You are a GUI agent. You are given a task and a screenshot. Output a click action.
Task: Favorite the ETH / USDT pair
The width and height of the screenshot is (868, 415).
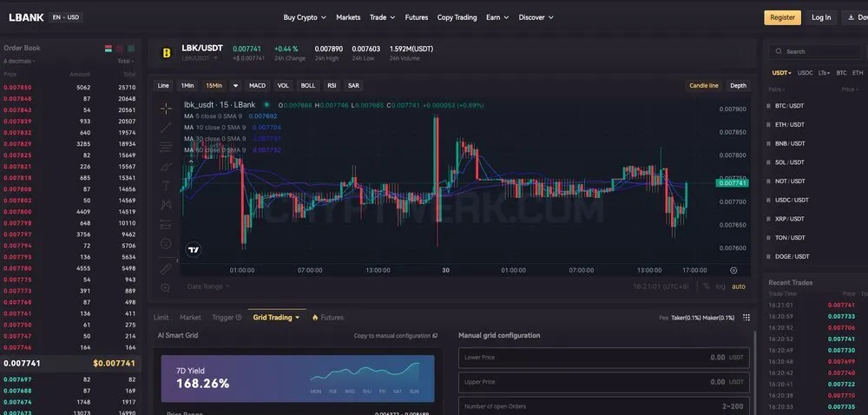pyautogui.click(x=768, y=124)
